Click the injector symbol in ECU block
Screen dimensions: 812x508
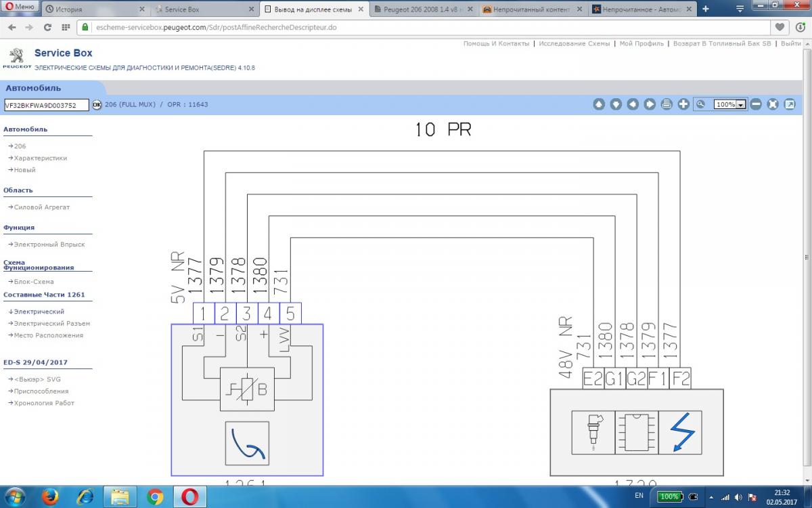click(593, 432)
